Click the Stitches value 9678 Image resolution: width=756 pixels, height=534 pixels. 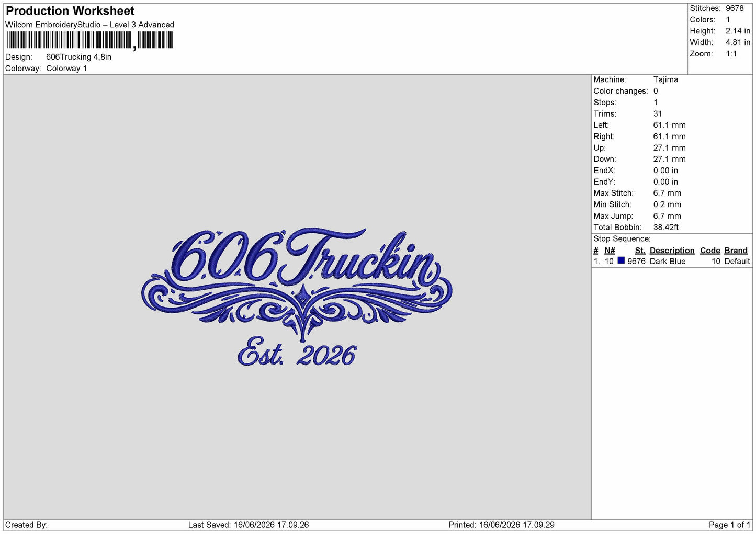pyautogui.click(x=735, y=8)
